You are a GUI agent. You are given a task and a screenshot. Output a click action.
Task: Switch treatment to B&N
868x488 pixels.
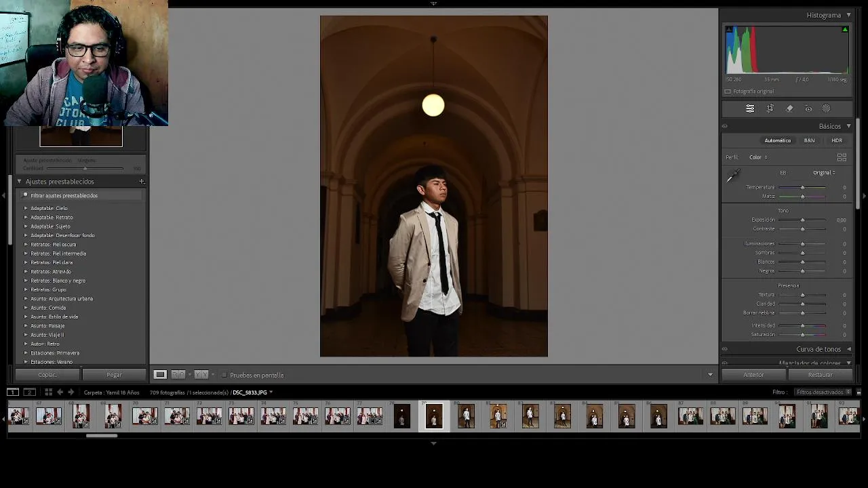point(809,140)
